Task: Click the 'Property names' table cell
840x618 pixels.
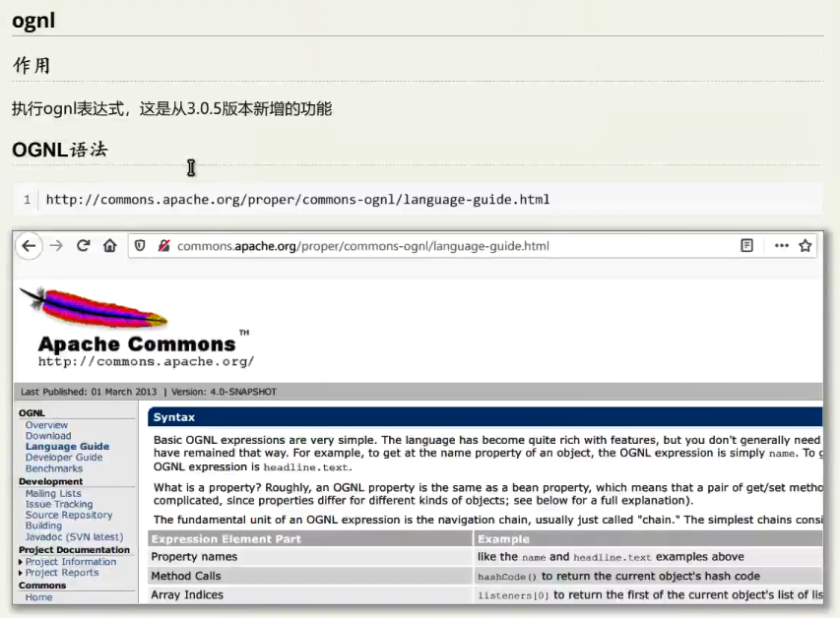Action: [x=309, y=556]
